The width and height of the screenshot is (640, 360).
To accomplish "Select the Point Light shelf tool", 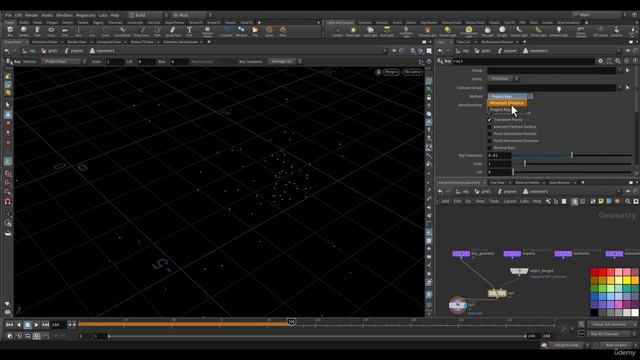I will [353, 31].
